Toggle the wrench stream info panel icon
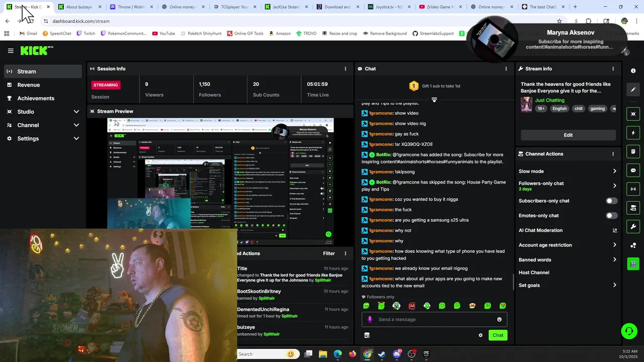 [x=633, y=226]
